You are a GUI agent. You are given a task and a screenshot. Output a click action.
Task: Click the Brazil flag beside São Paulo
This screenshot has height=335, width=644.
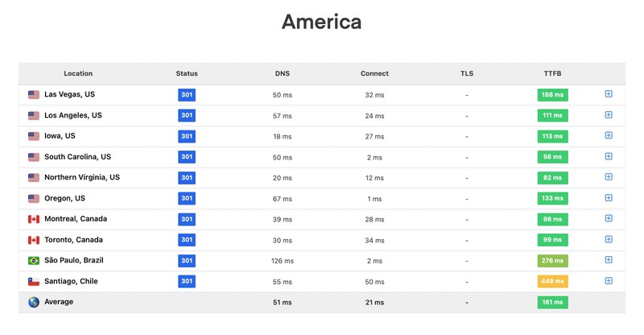pyautogui.click(x=34, y=261)
